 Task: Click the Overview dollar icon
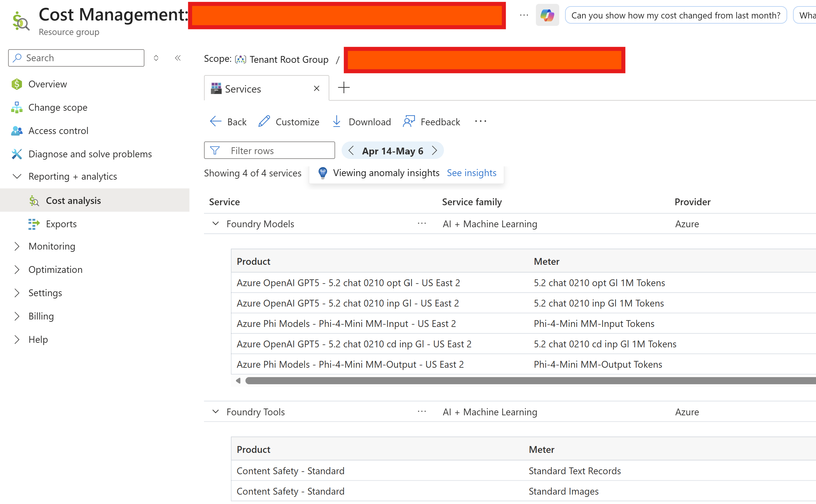pos(17,84)
